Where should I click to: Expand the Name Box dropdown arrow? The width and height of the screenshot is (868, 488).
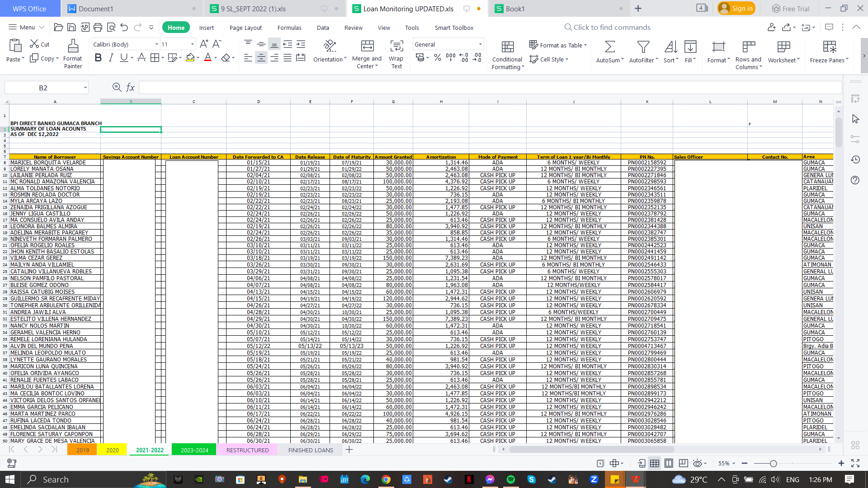(85, 88)
